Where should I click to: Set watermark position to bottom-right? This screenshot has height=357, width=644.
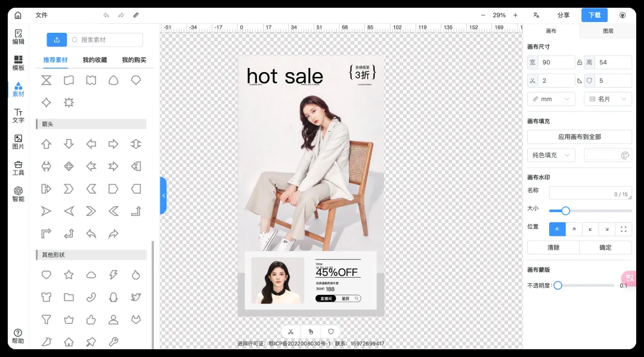click(x=606, y=229)
